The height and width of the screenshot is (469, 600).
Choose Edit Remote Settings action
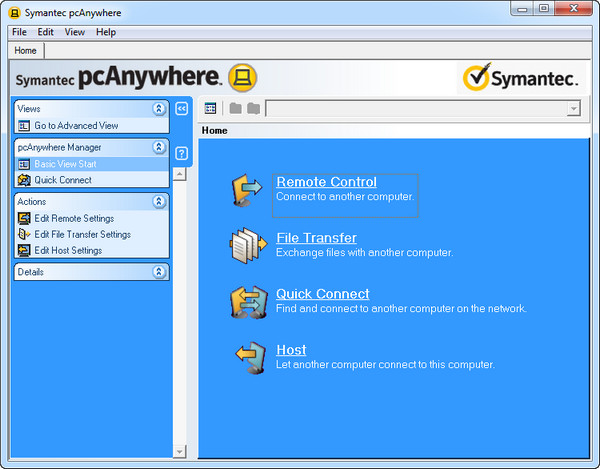(74, 218)
